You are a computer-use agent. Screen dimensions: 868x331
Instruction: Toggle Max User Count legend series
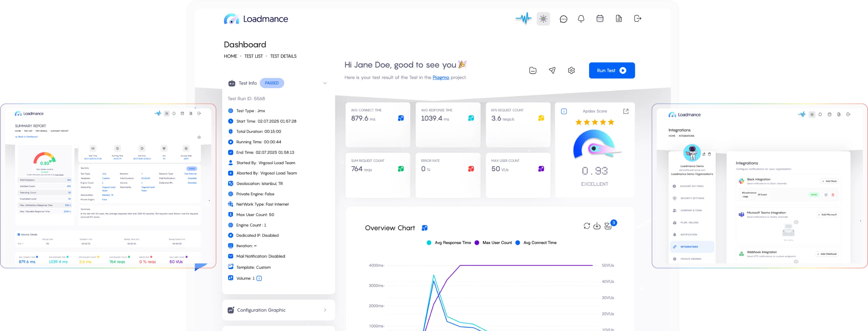coord(497,243)
